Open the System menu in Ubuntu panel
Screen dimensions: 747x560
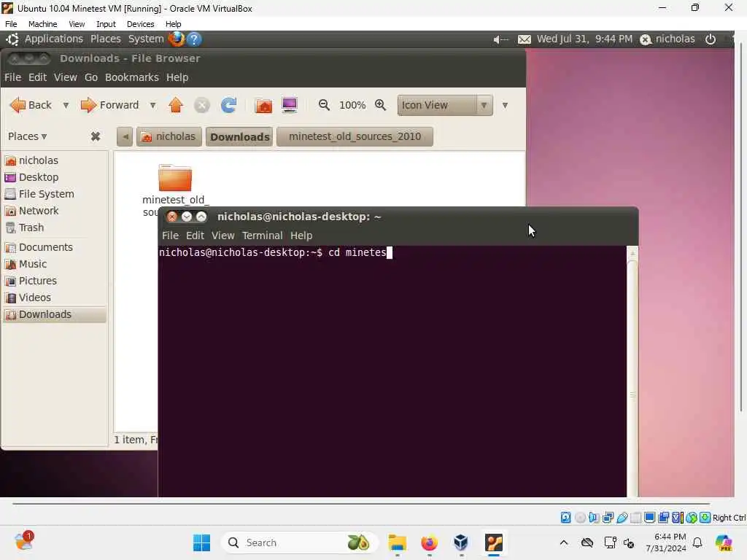coord(146,39)
